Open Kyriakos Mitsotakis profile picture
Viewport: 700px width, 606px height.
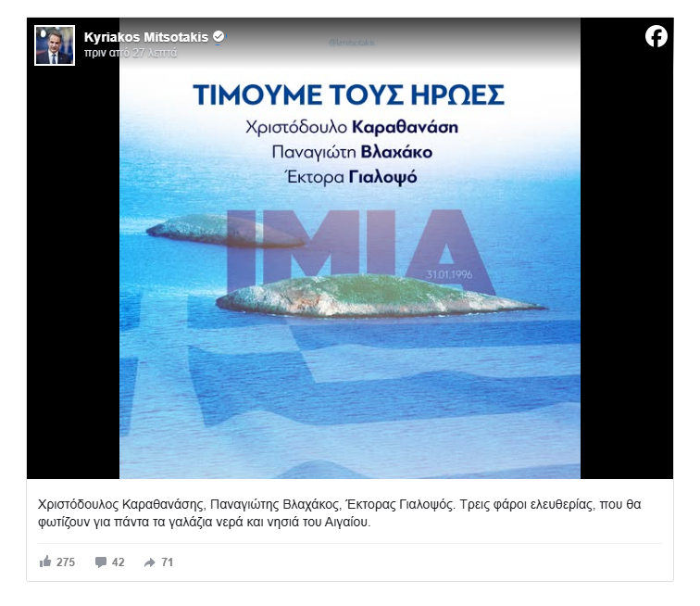pos(55,45)
